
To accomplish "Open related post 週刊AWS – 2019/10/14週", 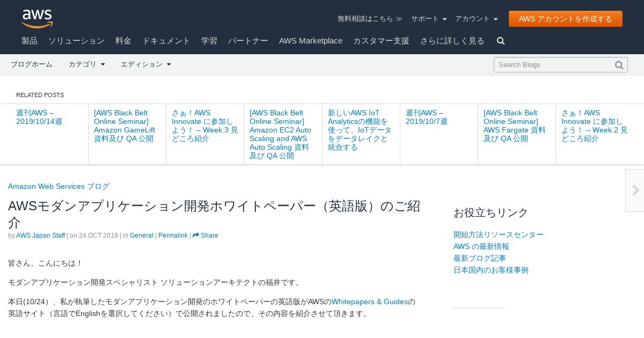I will pyautogui.click(x=39, y=117).
